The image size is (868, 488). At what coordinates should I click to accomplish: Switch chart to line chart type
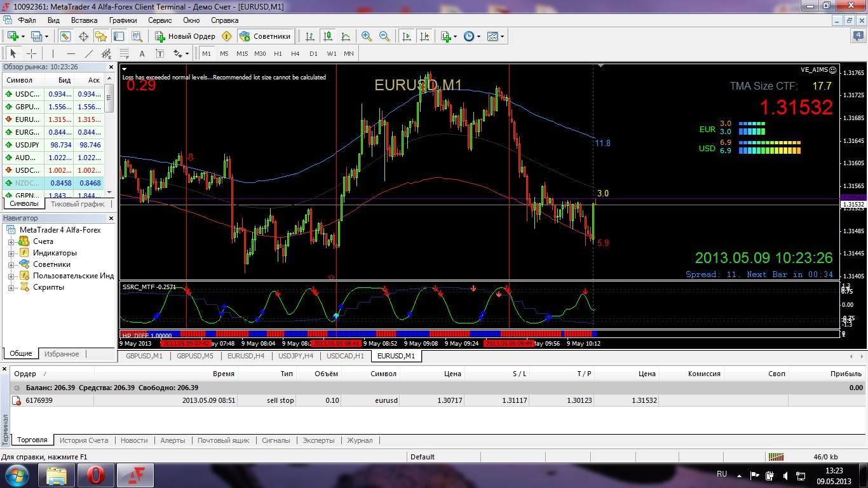(346, 36)
